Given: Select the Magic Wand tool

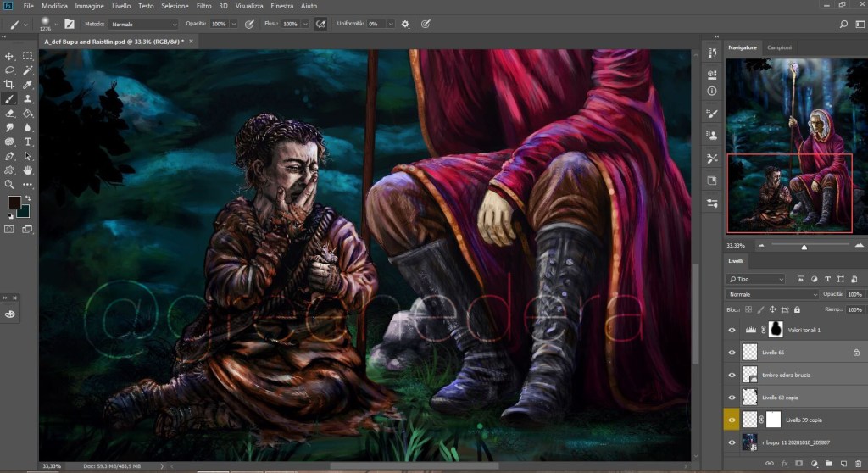Looking at the screenshot, I should [x=28, y=70].
